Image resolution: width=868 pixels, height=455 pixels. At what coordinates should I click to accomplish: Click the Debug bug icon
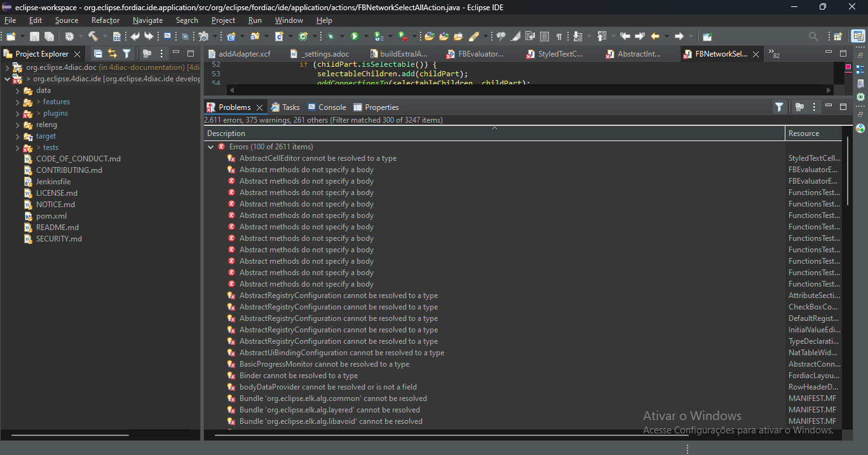point(330,36)
